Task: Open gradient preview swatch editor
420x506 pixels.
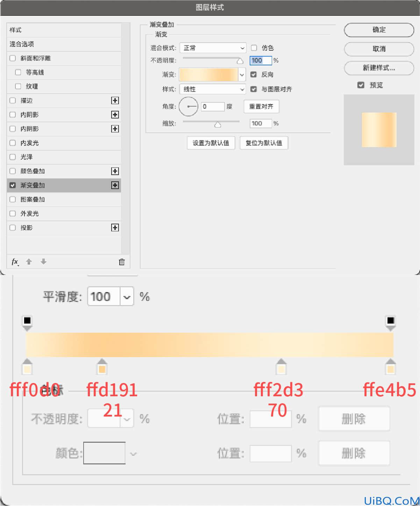Action: 209,74
